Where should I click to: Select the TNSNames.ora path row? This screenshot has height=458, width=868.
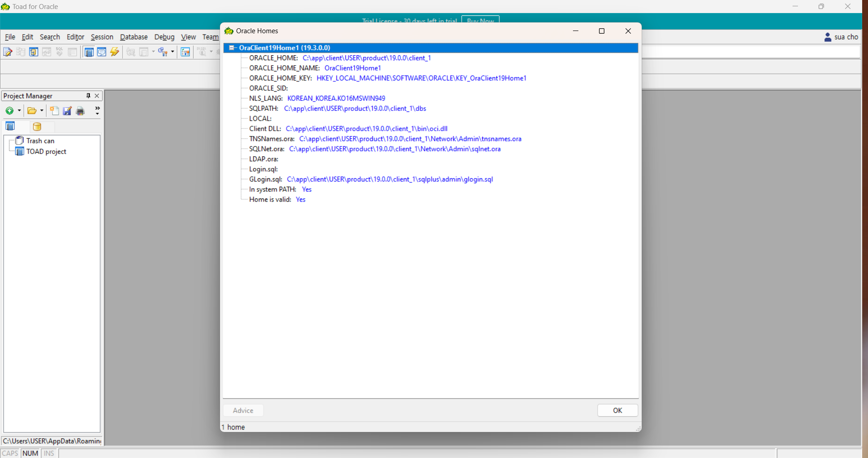click(385, 139)
